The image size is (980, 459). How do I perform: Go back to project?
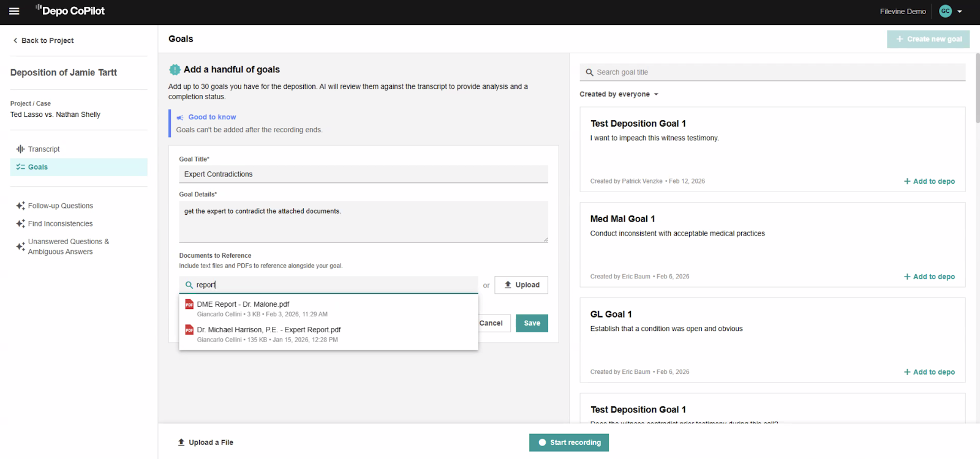tap(43, 40)
